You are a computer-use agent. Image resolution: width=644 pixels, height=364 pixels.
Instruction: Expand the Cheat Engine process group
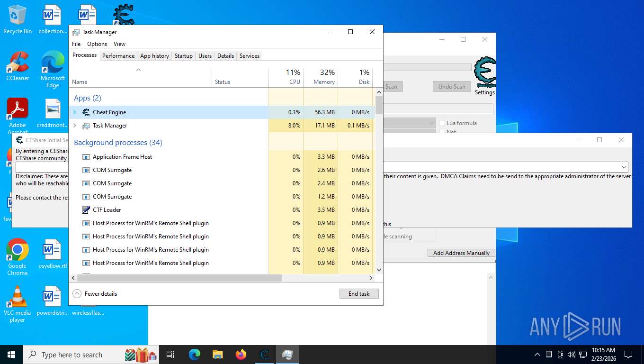coord(74,112)
